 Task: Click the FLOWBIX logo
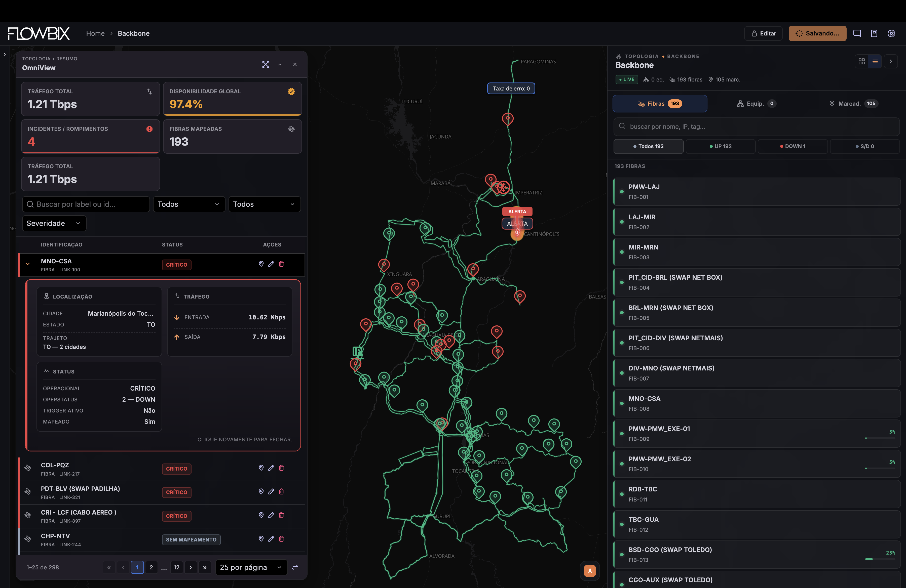39,33
